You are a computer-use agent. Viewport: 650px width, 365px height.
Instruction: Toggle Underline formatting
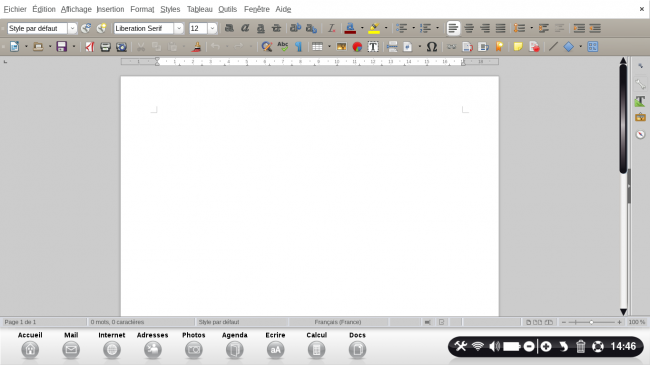tap(261, 28)
